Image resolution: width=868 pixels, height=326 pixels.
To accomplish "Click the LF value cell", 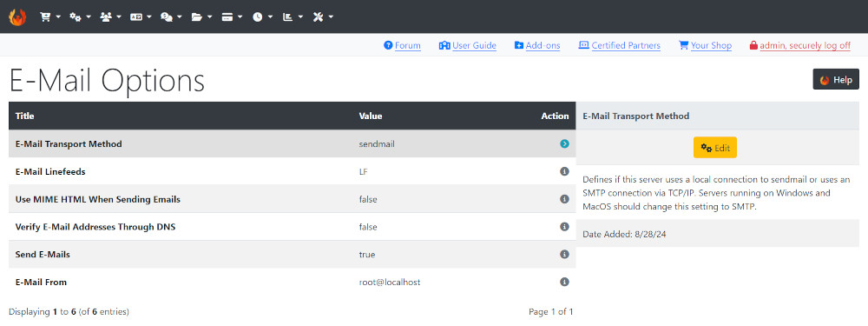I will point(363,172).
